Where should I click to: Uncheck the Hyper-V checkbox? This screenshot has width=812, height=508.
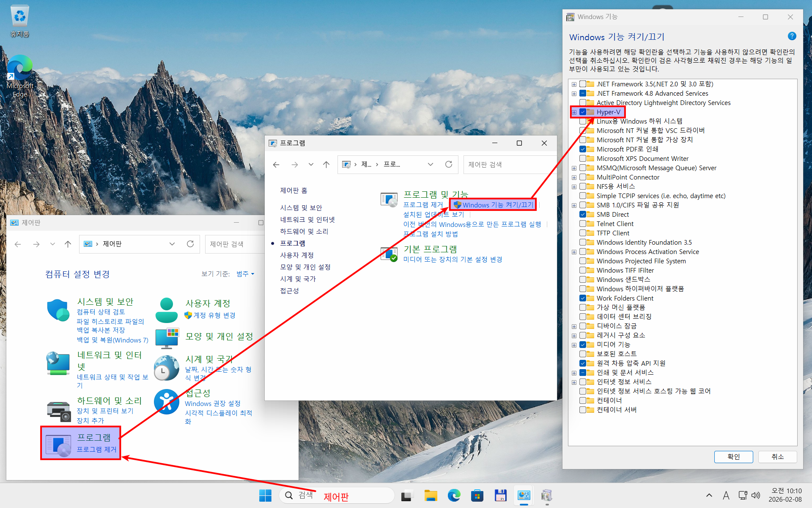(x=583, y=112)
